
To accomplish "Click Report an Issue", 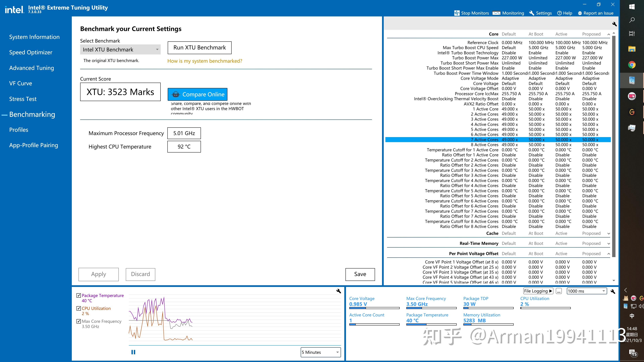I will point(596,13).
